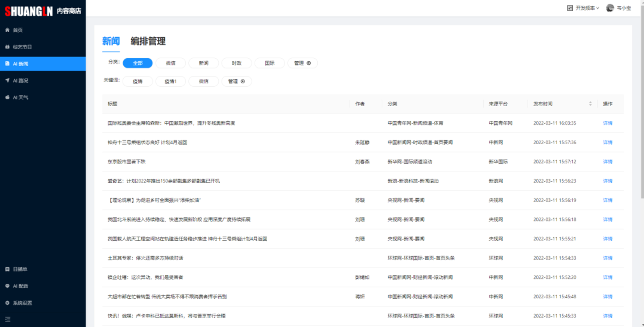This screenshot has height=327, width=644.
Task: Open 详情 for the 神舟十三号 news article
Action: pyautogui.click(x=608, y=142)
